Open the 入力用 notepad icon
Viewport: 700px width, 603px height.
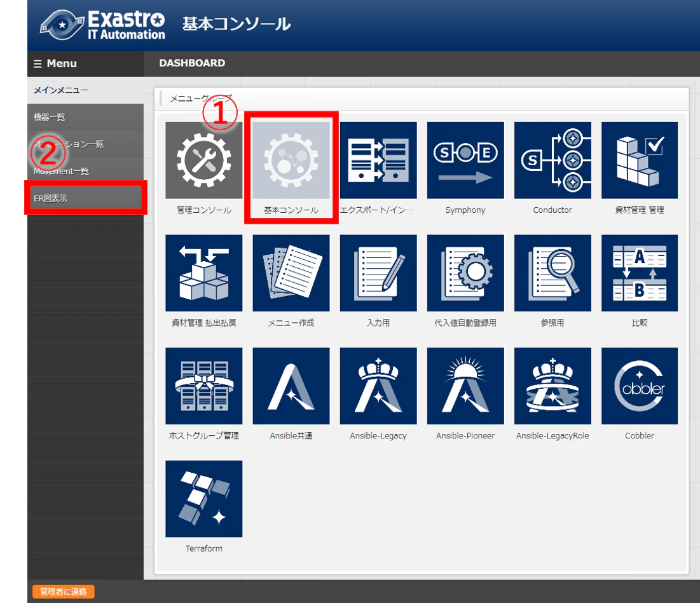pos(378,273)
